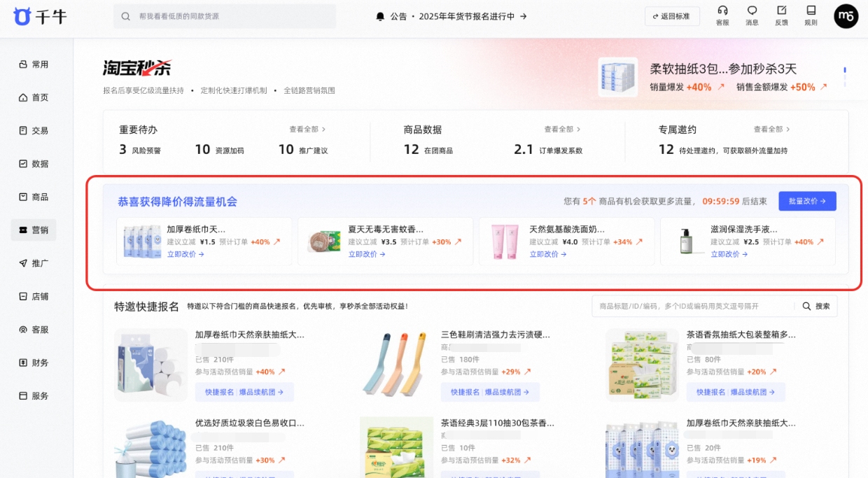This screenshot has width=868, height=478.
Task: Click 立即改价 for 夏天无毒无害蚊香
Action: coord(367,254)
